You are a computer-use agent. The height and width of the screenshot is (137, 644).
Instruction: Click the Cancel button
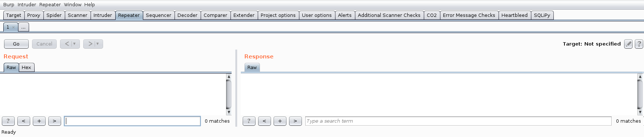pyautogui.click(x=44, y=44)
